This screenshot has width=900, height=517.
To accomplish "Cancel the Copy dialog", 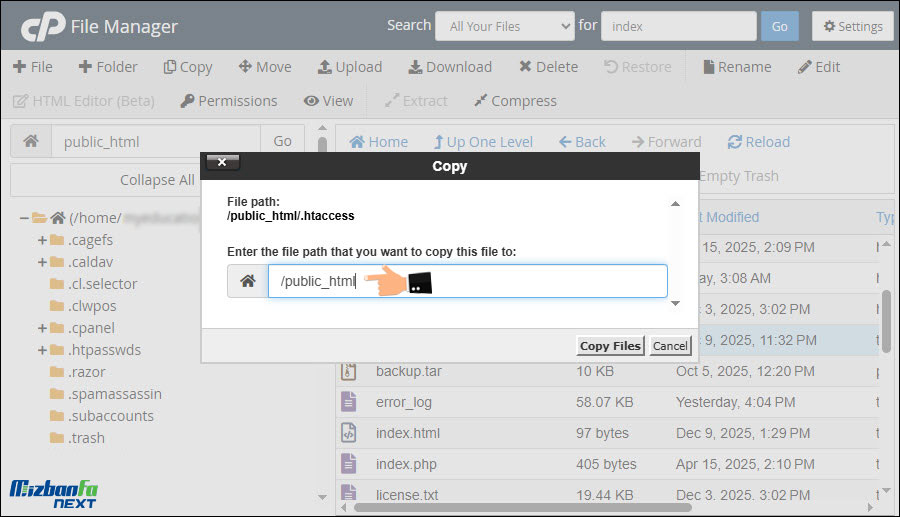I will pyautogui.click(x=670, y=346).
